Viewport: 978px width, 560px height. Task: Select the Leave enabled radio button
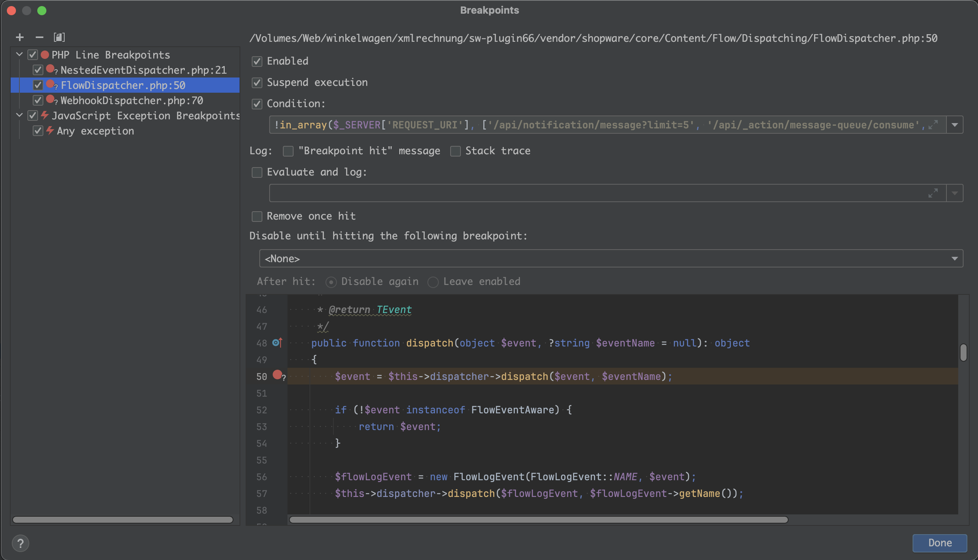pyautogui.click(x=433, y=282)
